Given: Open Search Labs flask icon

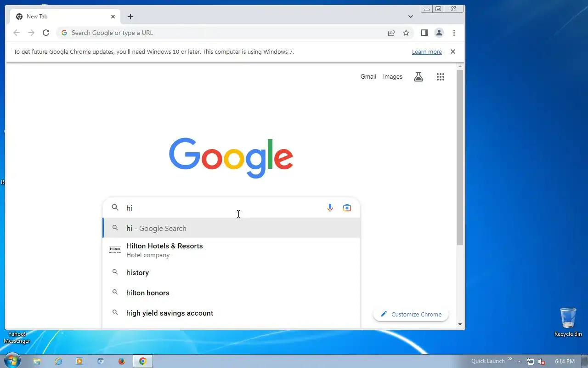Looking at the screenshot, I should (418, 77).
